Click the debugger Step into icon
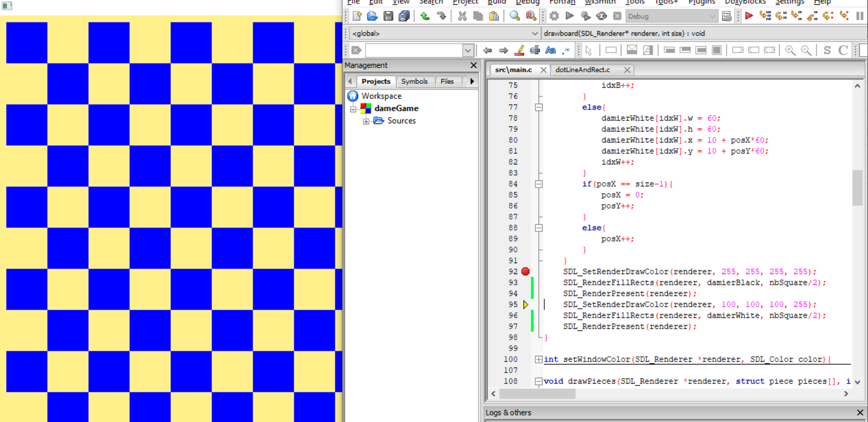This screenshot has height=422, width=868. 797,16
